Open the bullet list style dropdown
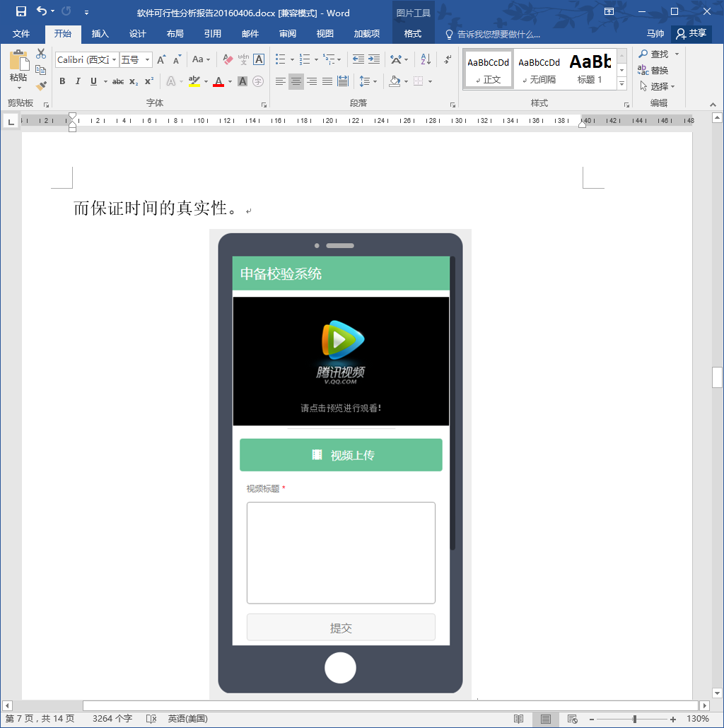This screenshot has width=724, height=728. coord(292,59)
